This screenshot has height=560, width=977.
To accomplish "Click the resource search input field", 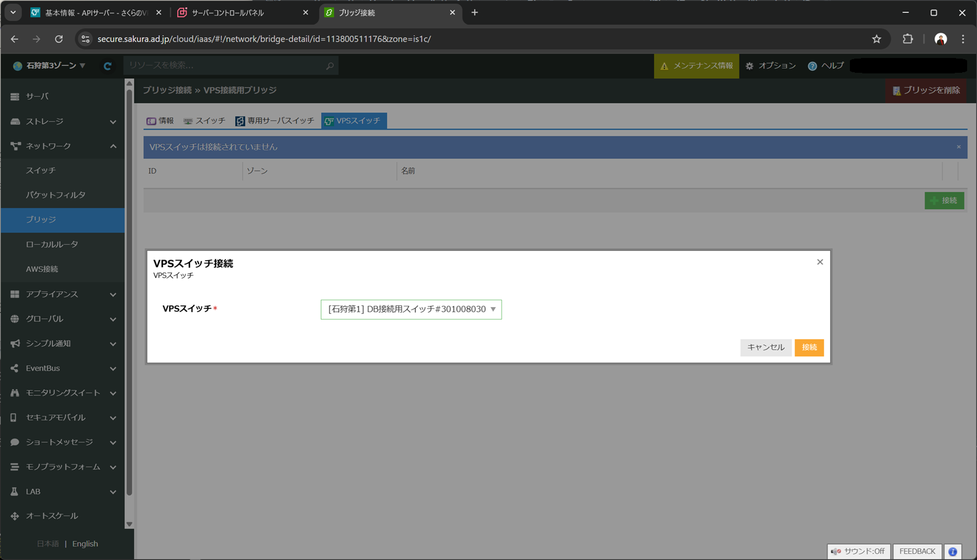I will tap(225, 65).
